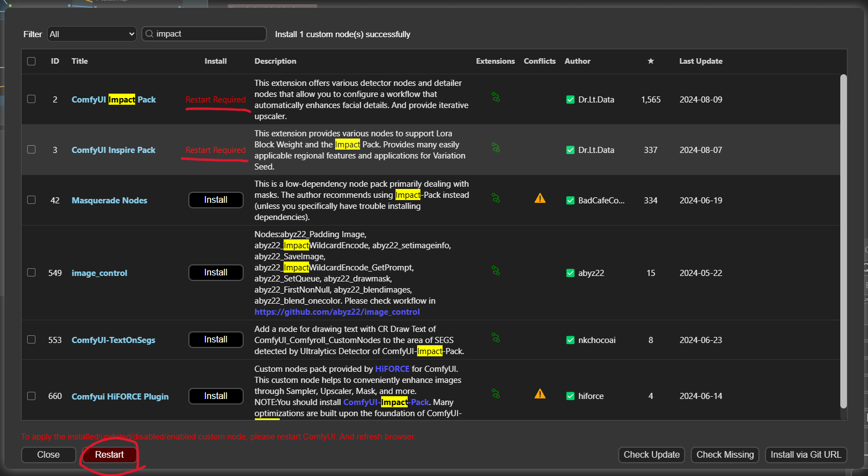Screen dimensions: 868x476
Task: Click the Restart button
Action: pyautogui.click(x=109, y=454)
